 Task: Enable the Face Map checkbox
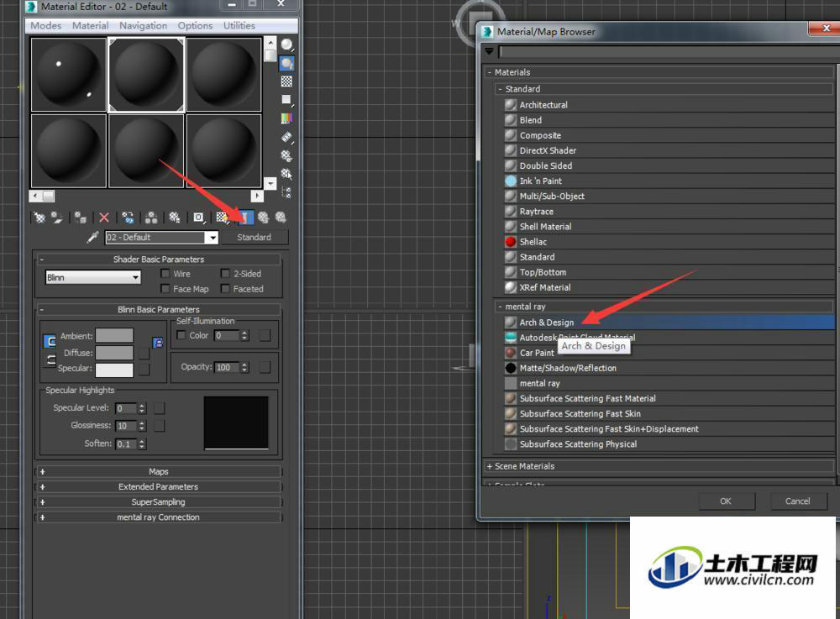click(165, 289)
